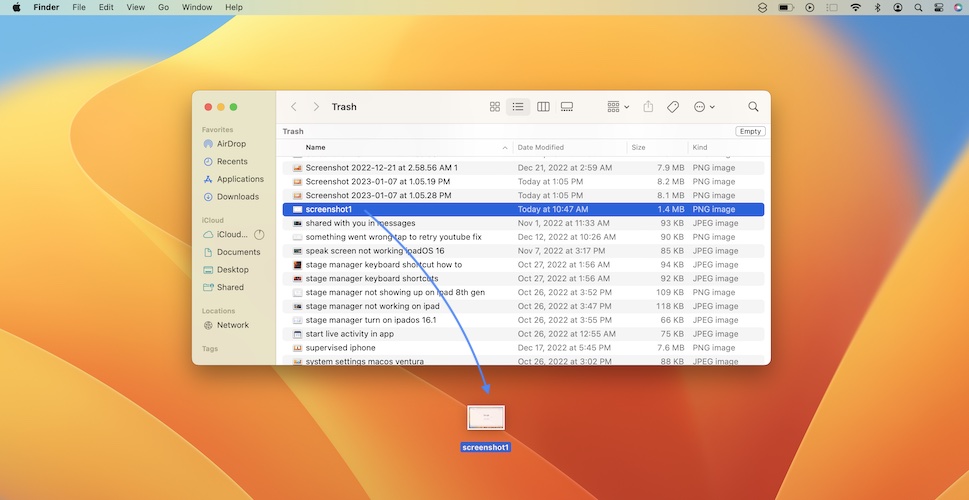Click the Edit Tags toolbar icon
The image size is (969, 500).
[x=673, y=107]
